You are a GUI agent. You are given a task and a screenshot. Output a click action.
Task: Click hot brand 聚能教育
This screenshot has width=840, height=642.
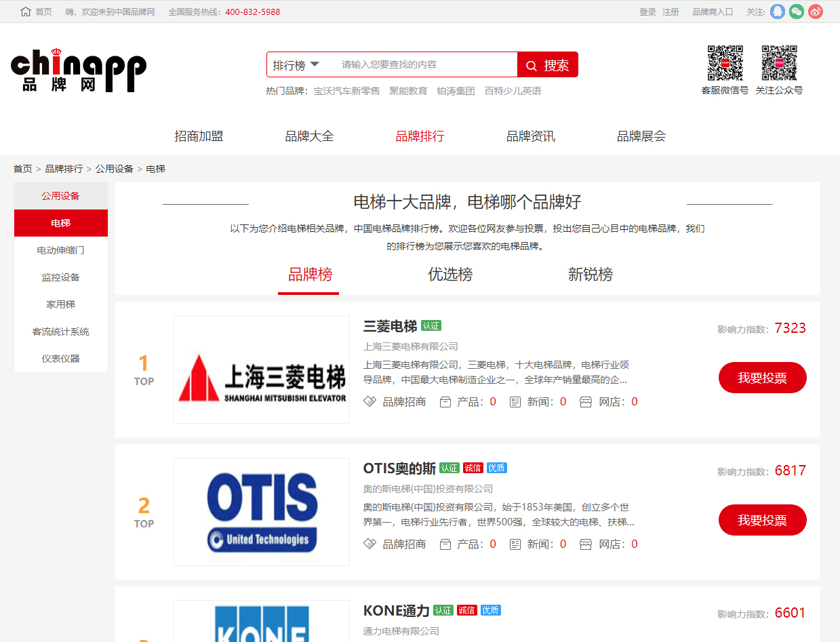408,91
